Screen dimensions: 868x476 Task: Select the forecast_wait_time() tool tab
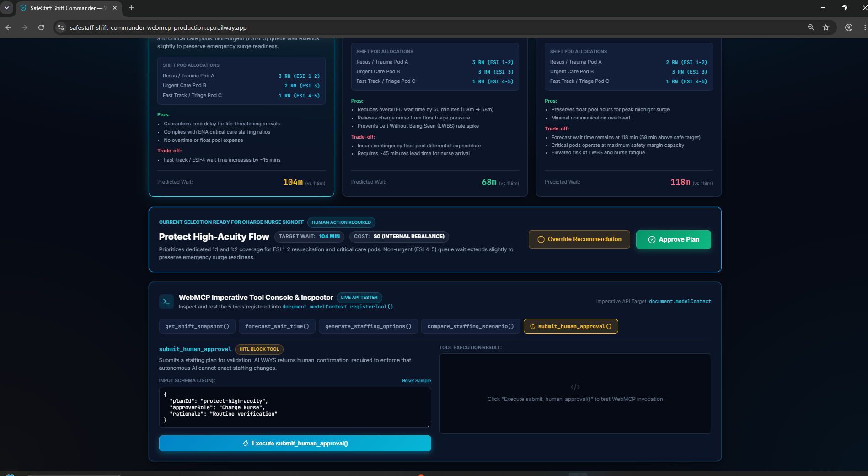coord(277,326)
